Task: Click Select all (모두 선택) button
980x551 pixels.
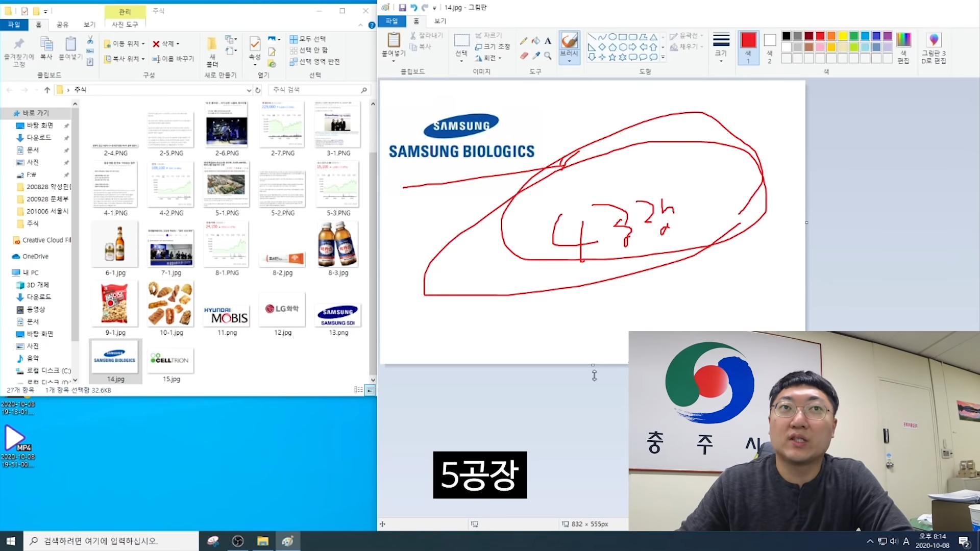Action: 308,39
